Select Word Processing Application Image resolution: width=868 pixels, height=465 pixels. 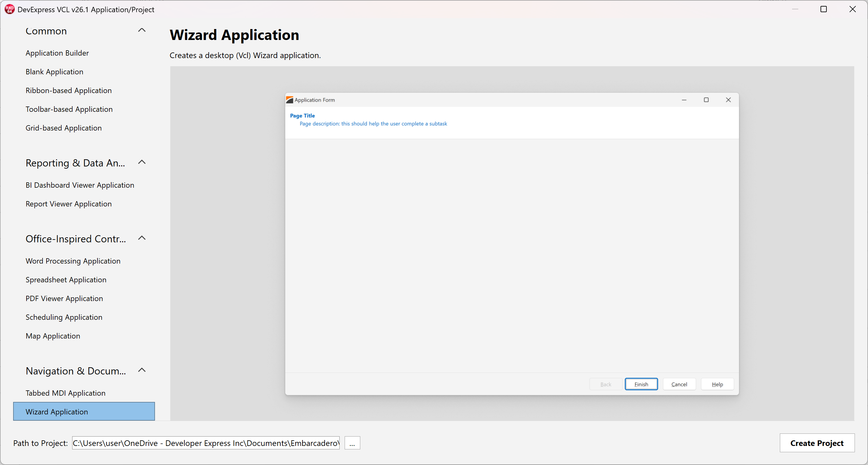tap(73, 261)
